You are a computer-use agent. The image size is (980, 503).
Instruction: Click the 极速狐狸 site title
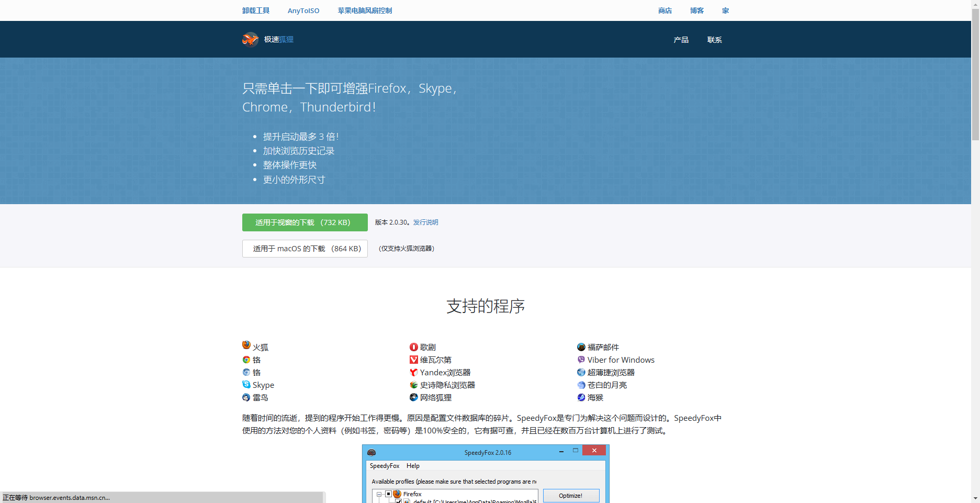coord(279,39)
